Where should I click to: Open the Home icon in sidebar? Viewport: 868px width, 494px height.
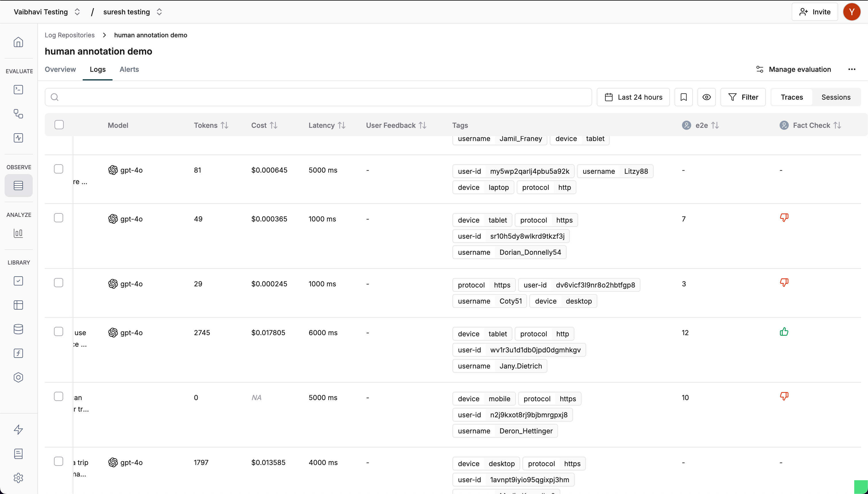18,42
